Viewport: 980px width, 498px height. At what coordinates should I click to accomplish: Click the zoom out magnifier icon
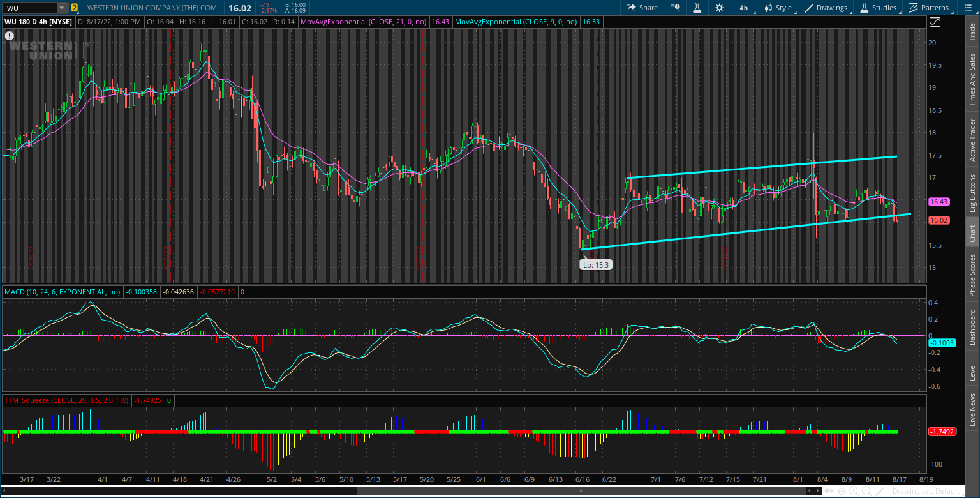coord(866,491)
